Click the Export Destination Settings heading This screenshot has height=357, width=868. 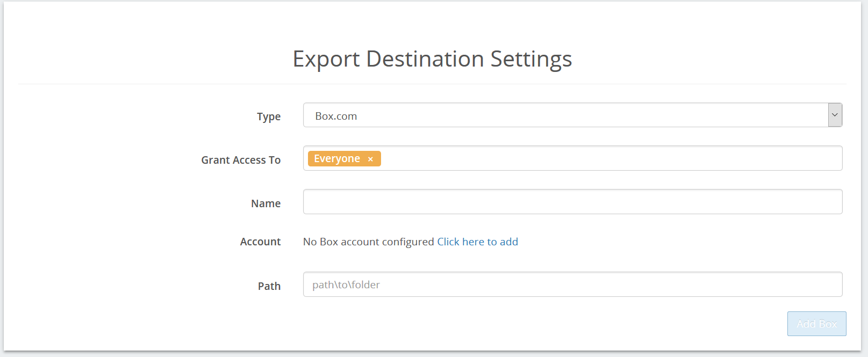click(432, 59)
